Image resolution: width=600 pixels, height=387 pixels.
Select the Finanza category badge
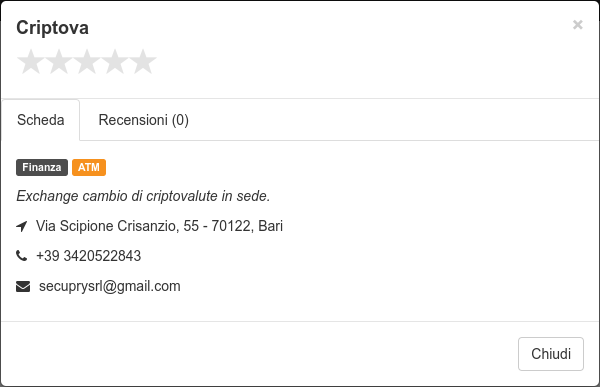tap(42, 167)
